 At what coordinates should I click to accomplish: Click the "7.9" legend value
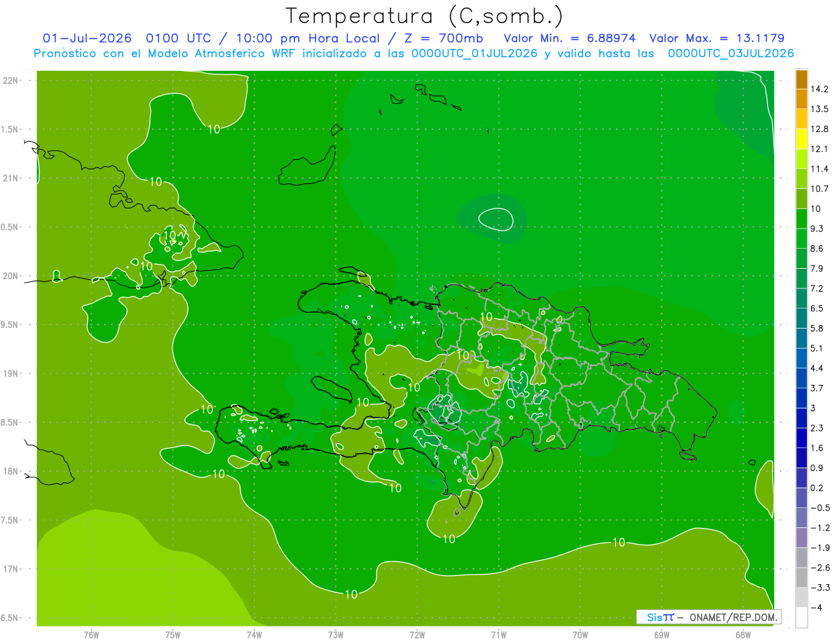point(817,268)
